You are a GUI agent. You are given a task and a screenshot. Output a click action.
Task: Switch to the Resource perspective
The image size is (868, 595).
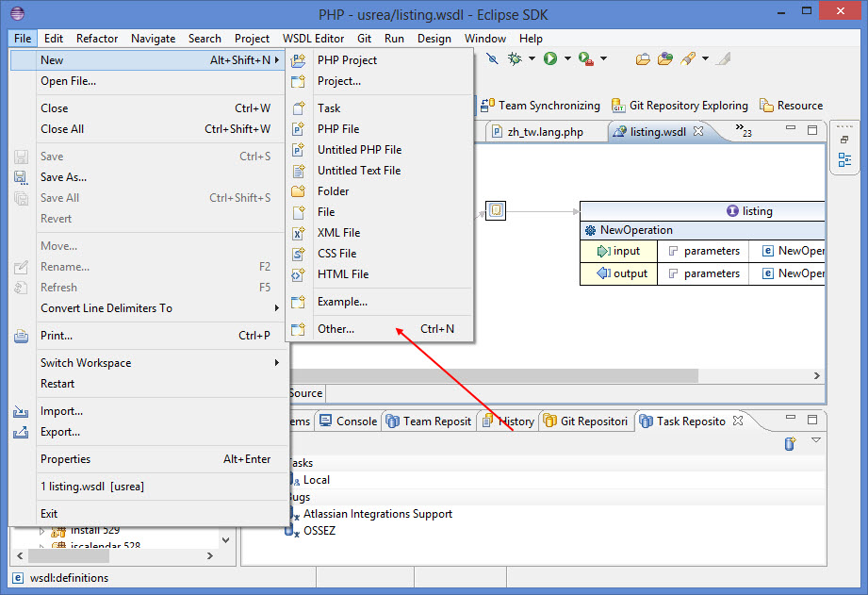pos(792,106)
